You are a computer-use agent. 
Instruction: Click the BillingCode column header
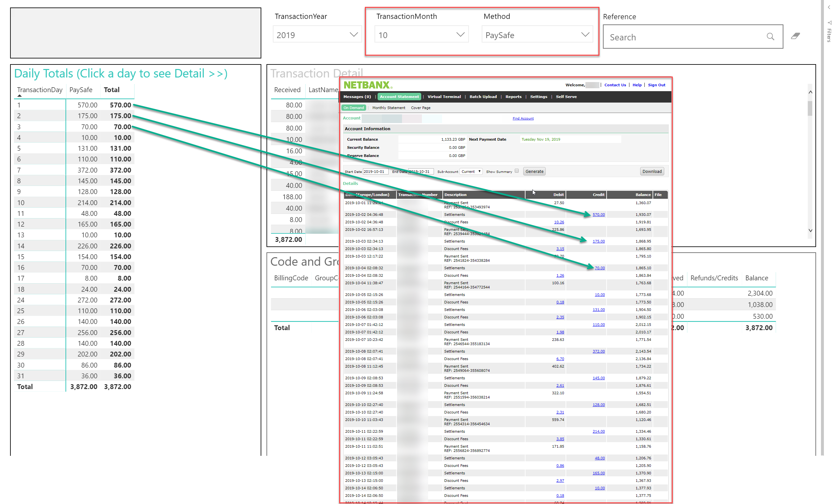(x=291, y=278)
